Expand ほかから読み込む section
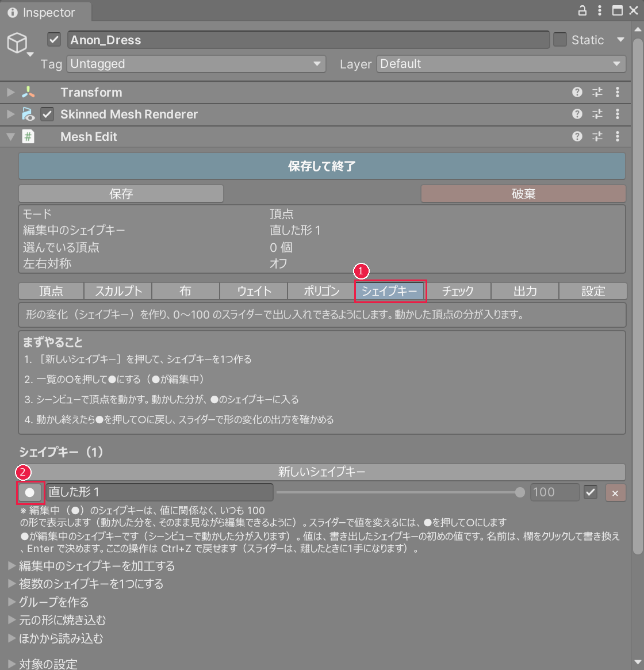Viewport: 644px width, 670px height. pos(12,638)
